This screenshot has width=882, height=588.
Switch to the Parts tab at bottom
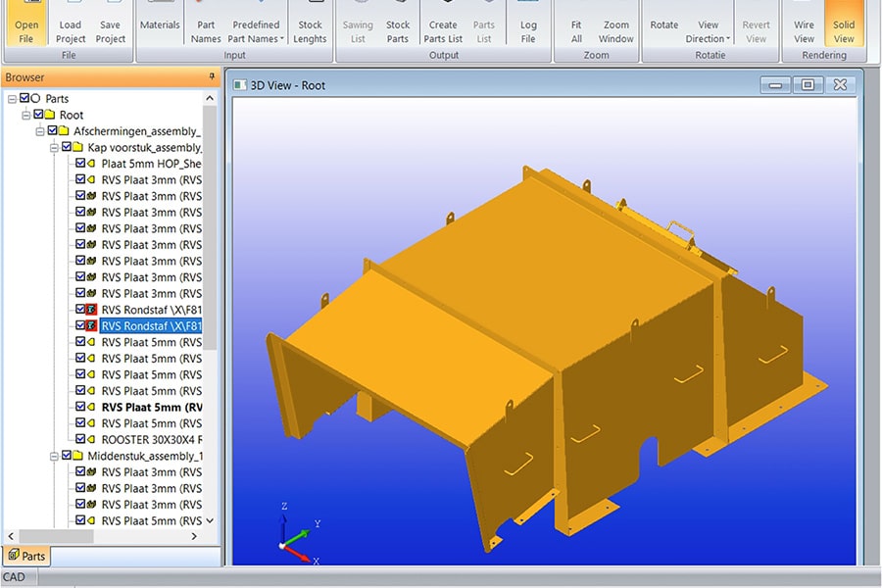[x=27, y=556]
